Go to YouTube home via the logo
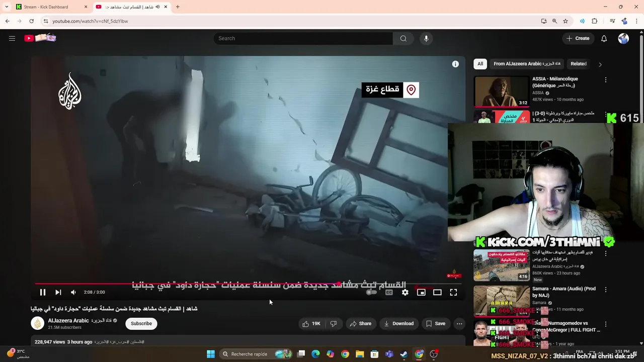 click(x=40, y=38)
